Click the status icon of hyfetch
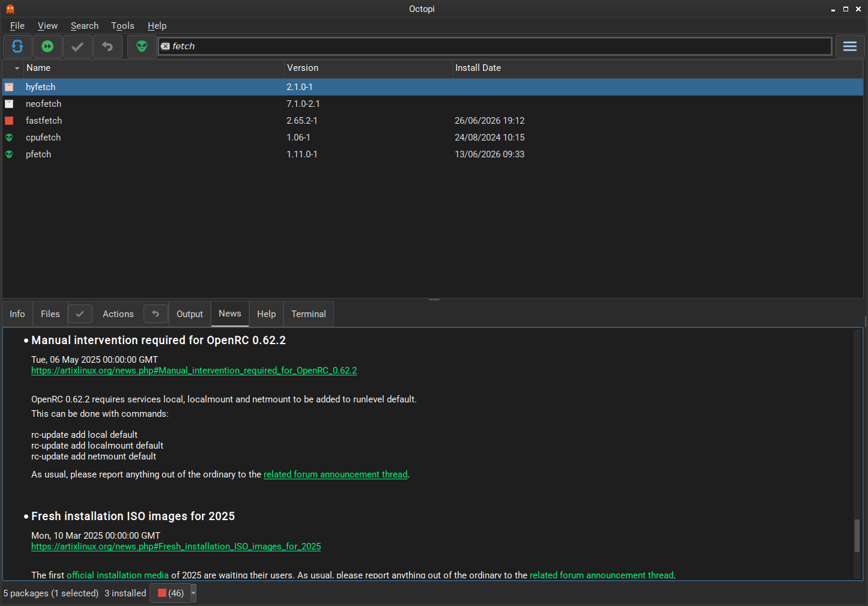868x606 pixels. click(x=9, y=87)
